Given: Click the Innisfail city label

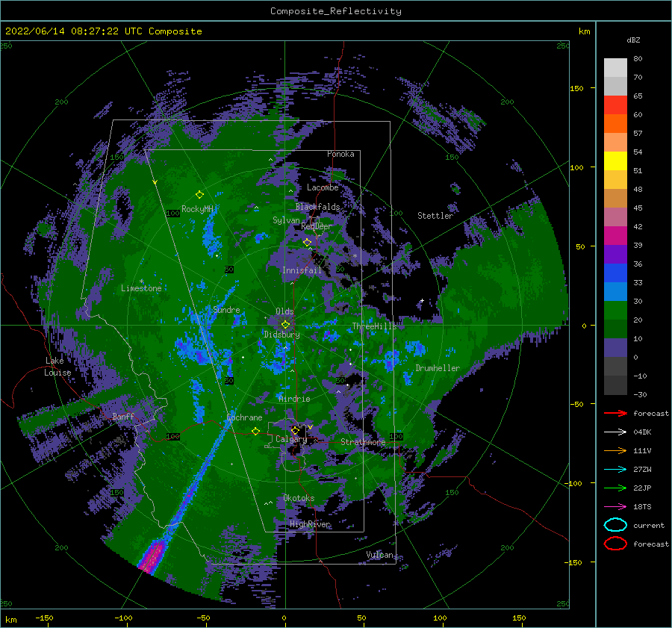Looking at the screenshot, I should (x=302, y=270).
